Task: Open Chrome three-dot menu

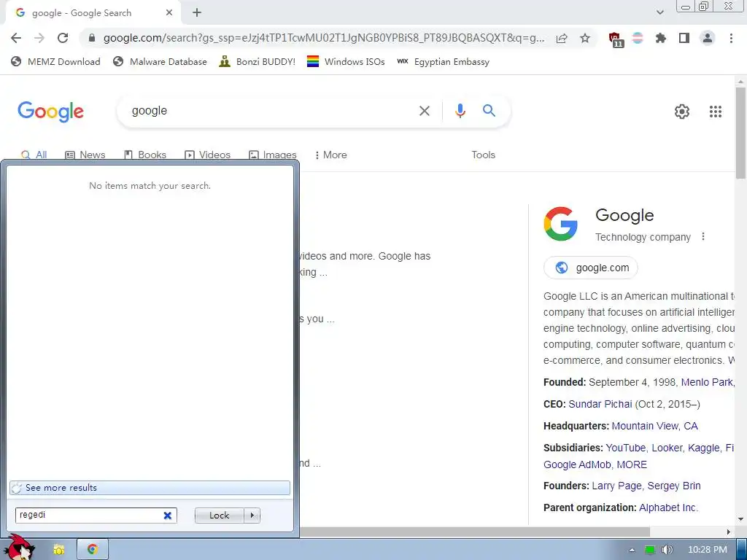Action: (731, 38)
